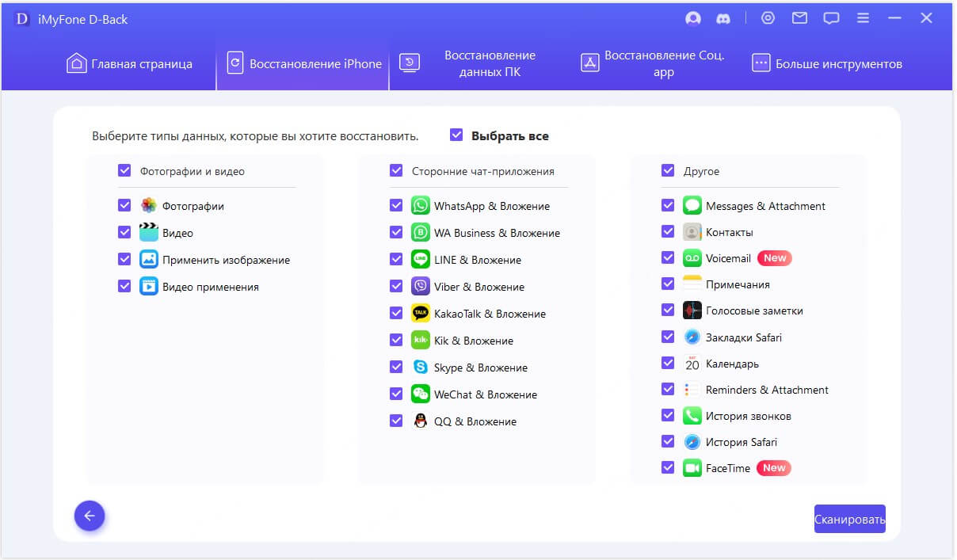Open the user account profile icon
The width and height of the screenshot is (957, 560).
point(693,18)
